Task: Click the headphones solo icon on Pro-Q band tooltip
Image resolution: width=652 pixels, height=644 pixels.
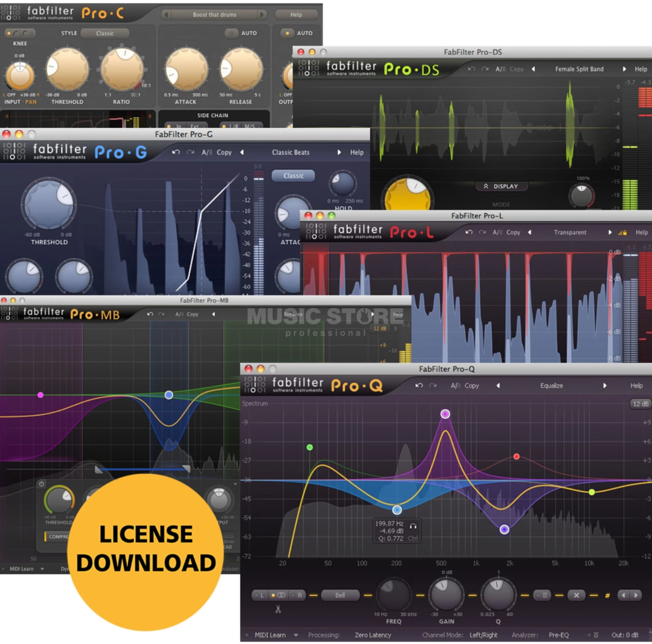Action: pos(413,526)
